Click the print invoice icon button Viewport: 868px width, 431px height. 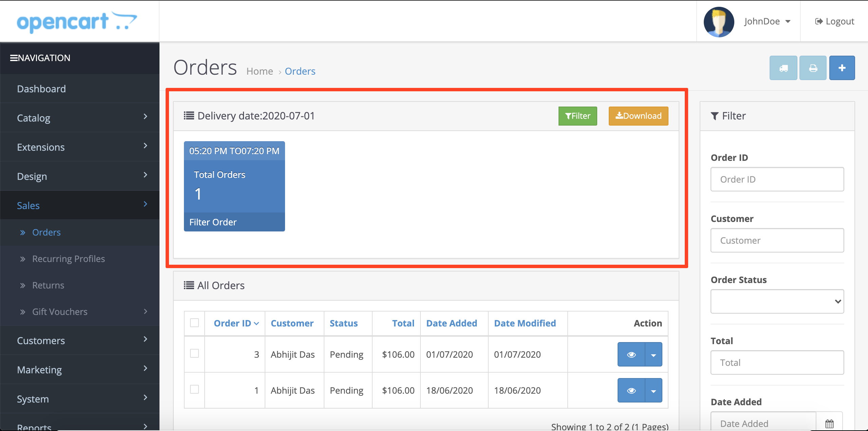point(813,68)
